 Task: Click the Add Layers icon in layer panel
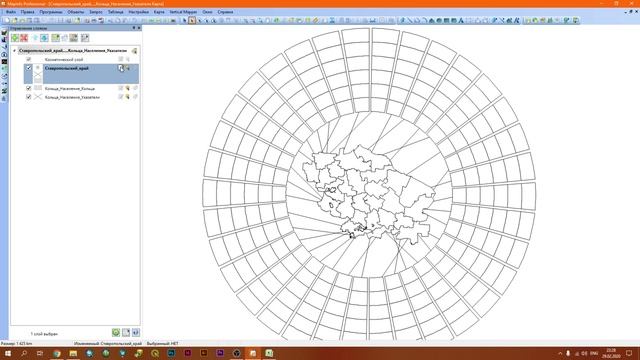(x=15, y=38)
